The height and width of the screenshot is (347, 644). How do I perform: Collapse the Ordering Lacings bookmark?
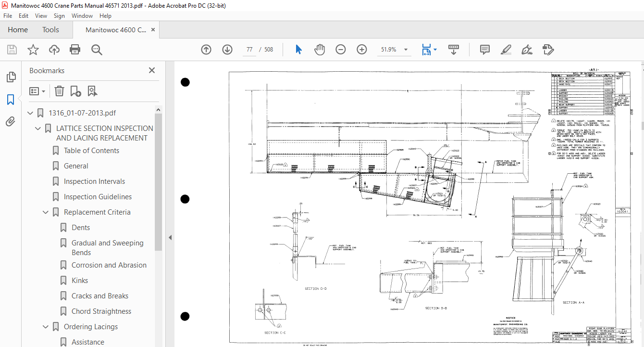pos(46,327)
